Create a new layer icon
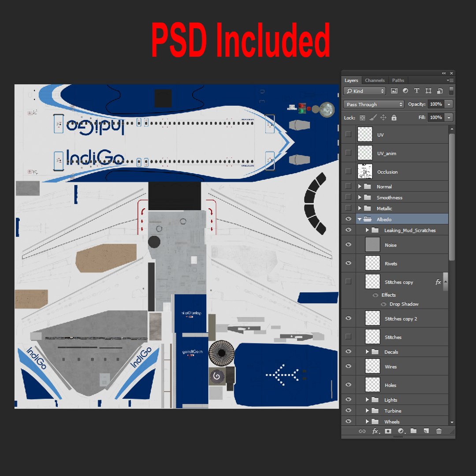The image size is (476, 476). pos(426,431)
